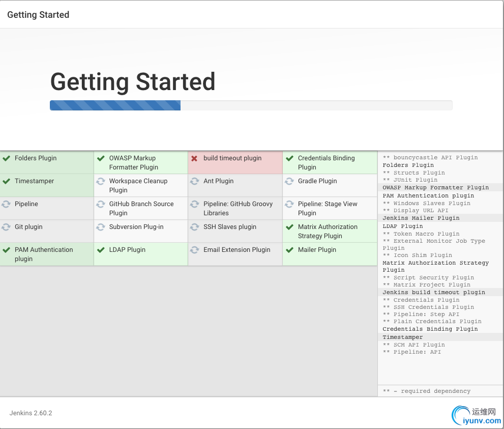This screenshot has width=504, height=429.
Task: Click the pending refresh icon for Workspace Cleanup Plugin
Action: (x=101, y=181)
